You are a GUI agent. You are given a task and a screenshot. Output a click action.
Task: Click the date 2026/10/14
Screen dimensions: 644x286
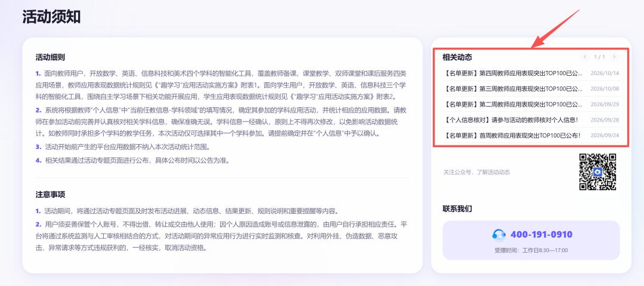605,73
